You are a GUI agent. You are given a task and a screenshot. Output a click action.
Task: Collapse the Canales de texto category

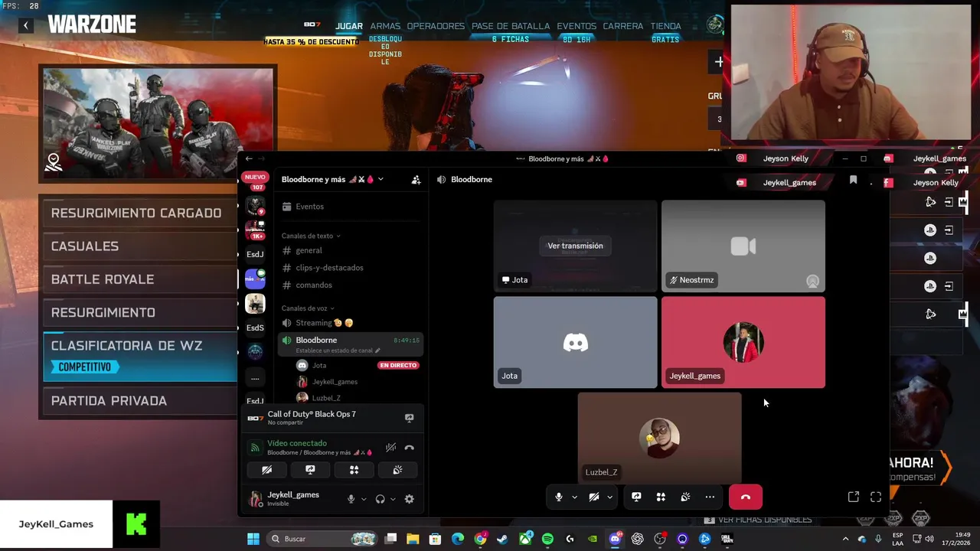[x=310, y=236]
